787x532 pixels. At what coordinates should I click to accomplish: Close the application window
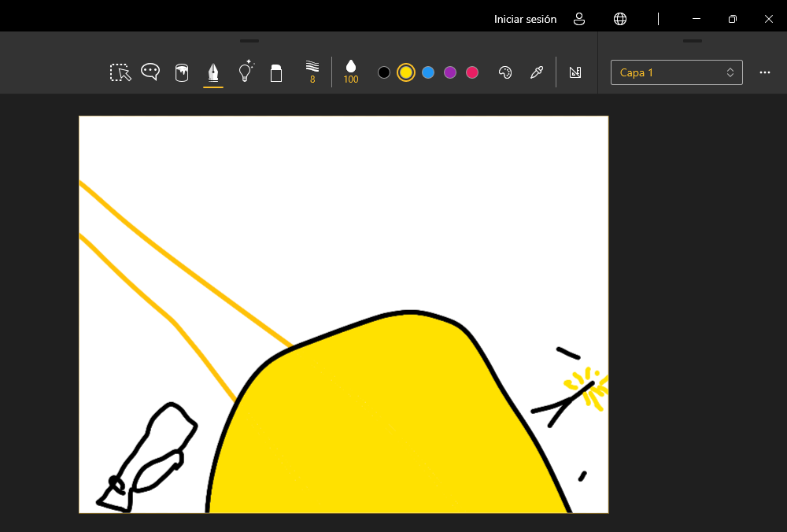tap(769, 19)
